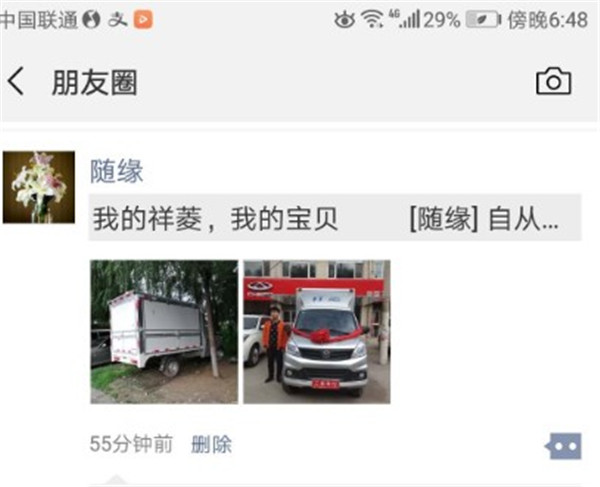
Task: Tap the 傍晚6:48 clock in status bar
Action: click(x=548, y=20)
